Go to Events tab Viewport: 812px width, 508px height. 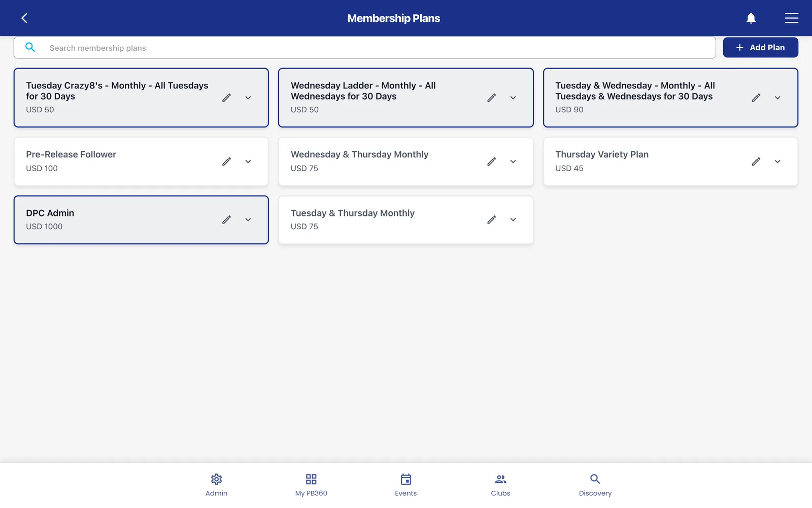pos(406,485)
